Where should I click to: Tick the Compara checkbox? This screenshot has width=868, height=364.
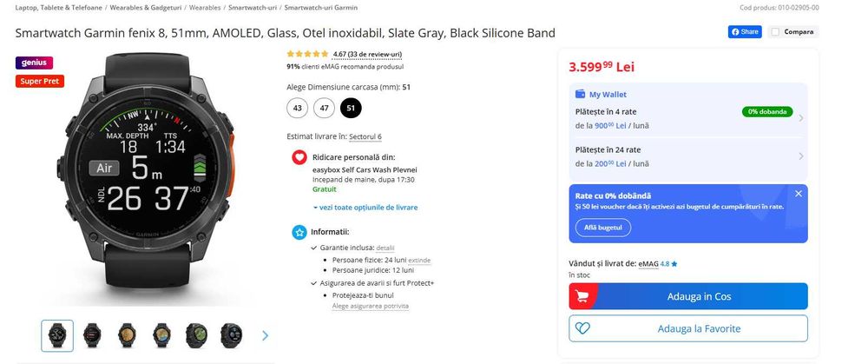(776, 32)
